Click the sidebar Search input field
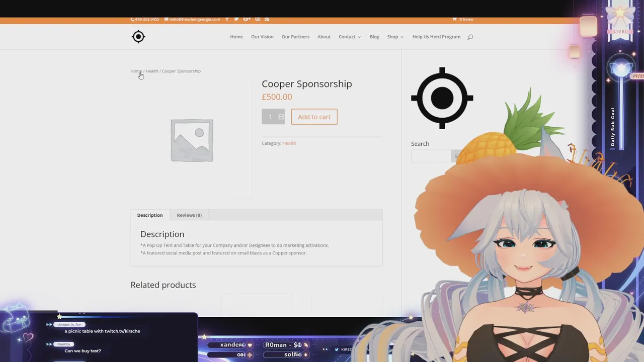The image size is (644, 362). click(x=431, y=156)
